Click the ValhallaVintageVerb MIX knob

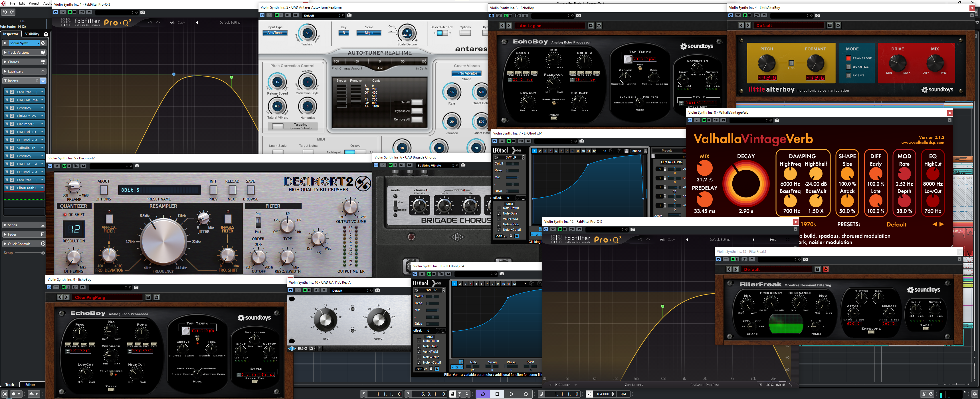pos(704,168)
